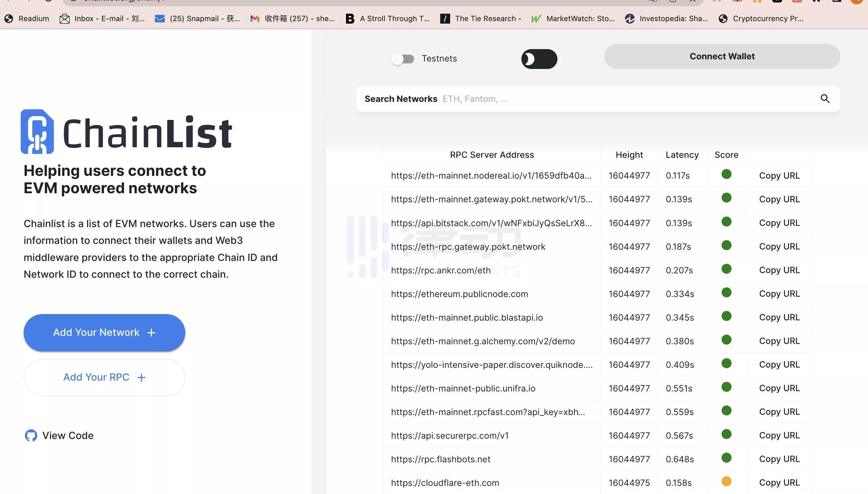
Task: Click the Connect Wallet button
Action: (x=722, y=56)
